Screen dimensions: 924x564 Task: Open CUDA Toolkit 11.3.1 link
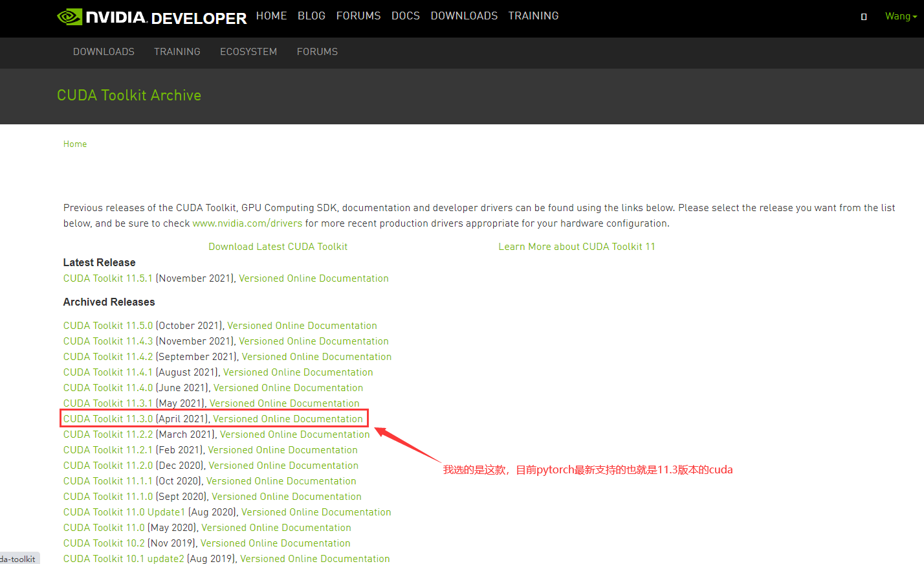click(x=108, y=403)
